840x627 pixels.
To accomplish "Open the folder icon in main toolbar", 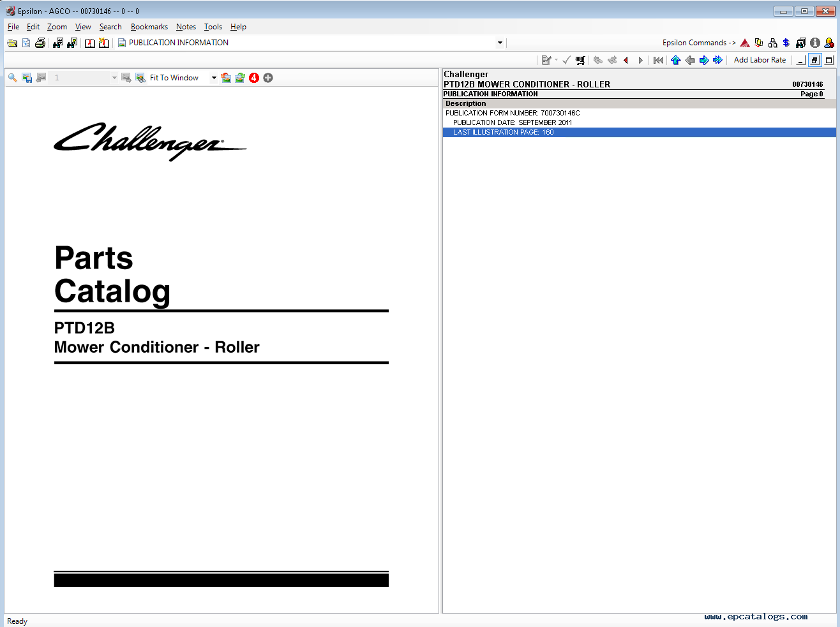I will [x=12, y=43].
